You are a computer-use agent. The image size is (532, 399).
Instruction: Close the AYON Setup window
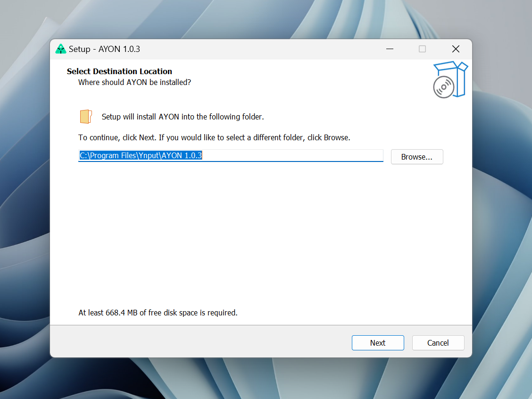456,49
